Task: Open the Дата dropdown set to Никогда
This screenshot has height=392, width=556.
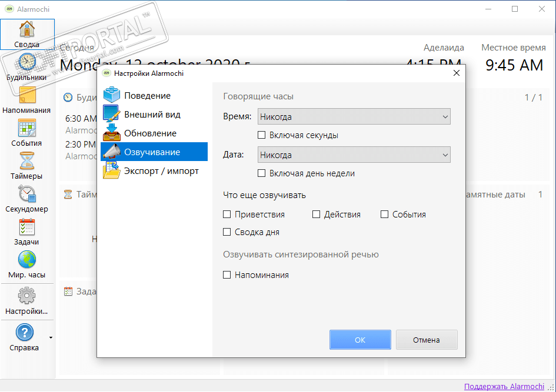Action: tap(354, 155)
